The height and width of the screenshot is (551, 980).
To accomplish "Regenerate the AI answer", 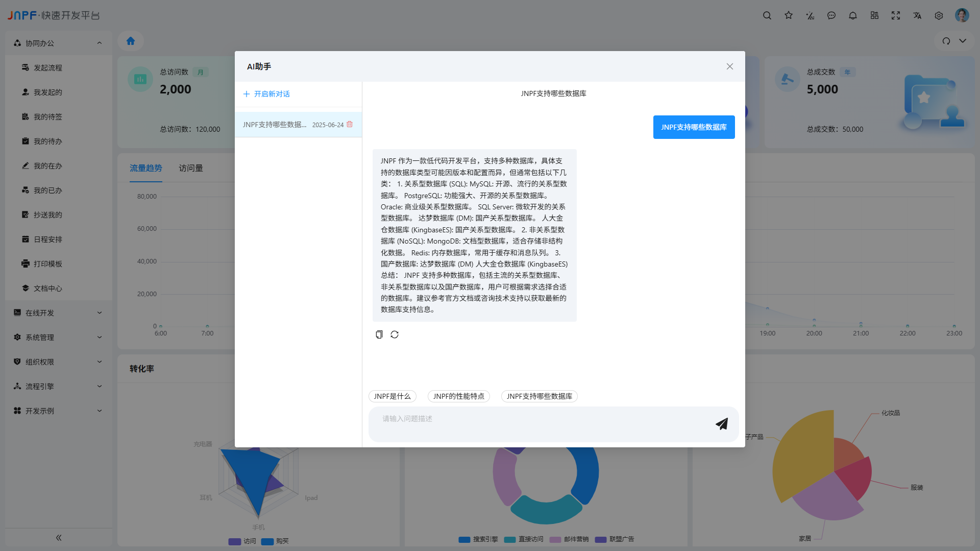I will pos(395,334).
